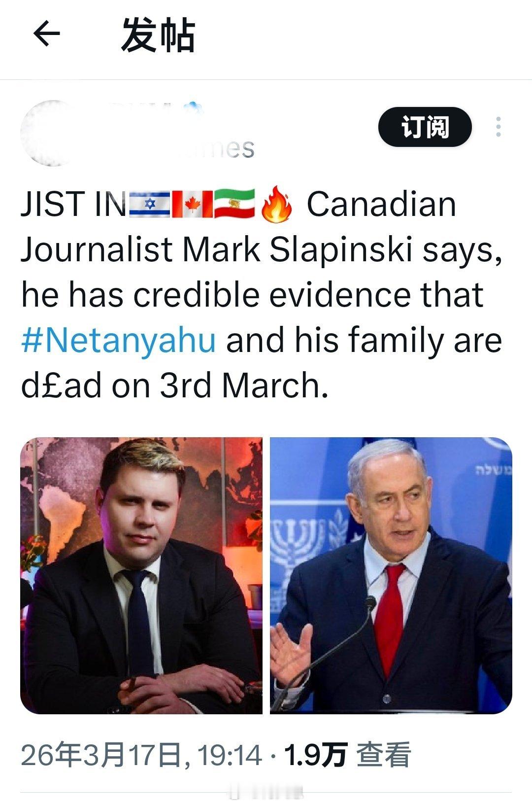Open the right photo of man at microphone
532x805 pixels.
click(391, 575)
